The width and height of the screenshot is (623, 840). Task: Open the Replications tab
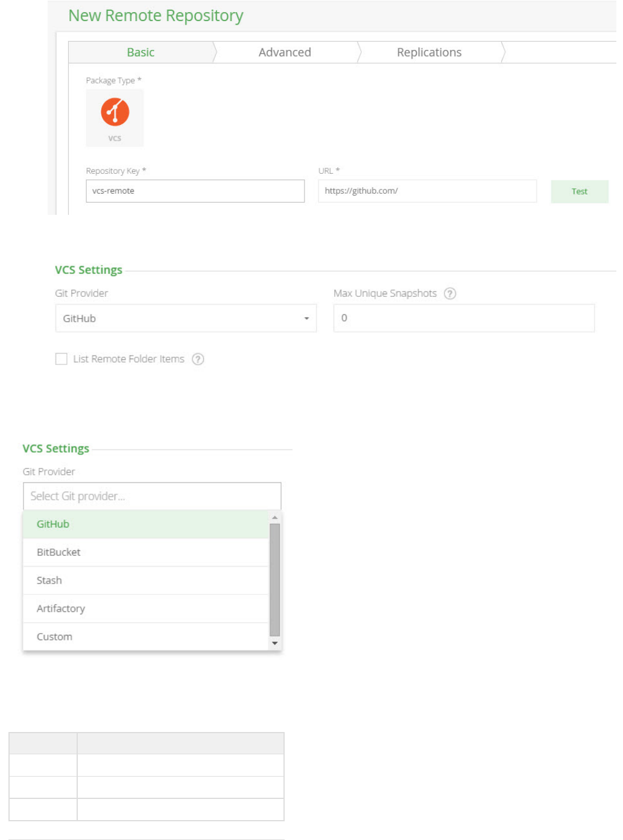tap(429, 52)
